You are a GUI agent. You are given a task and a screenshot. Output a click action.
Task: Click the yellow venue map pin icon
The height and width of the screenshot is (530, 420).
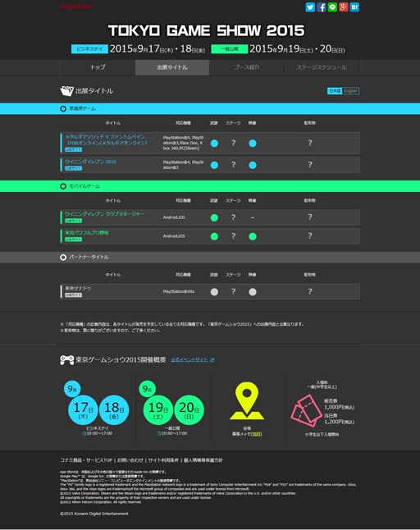[247, 401]
